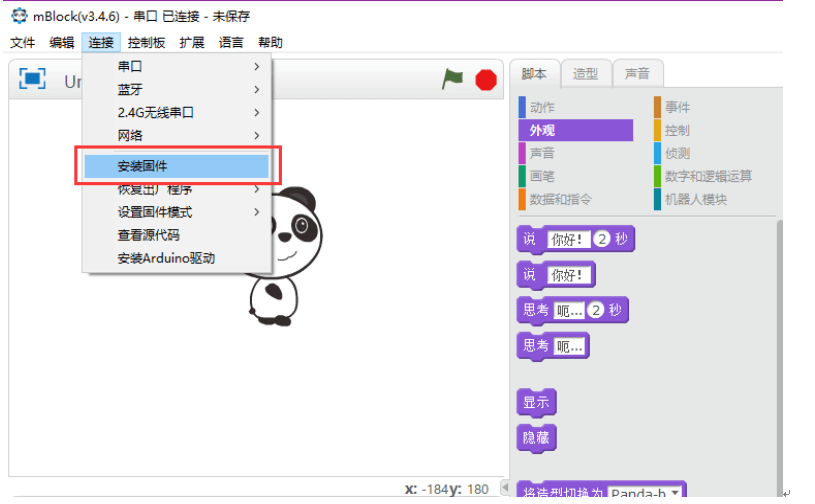Click the block palette vertical scrollbar
Screen dimensions: 815x504
click(780, 357)
